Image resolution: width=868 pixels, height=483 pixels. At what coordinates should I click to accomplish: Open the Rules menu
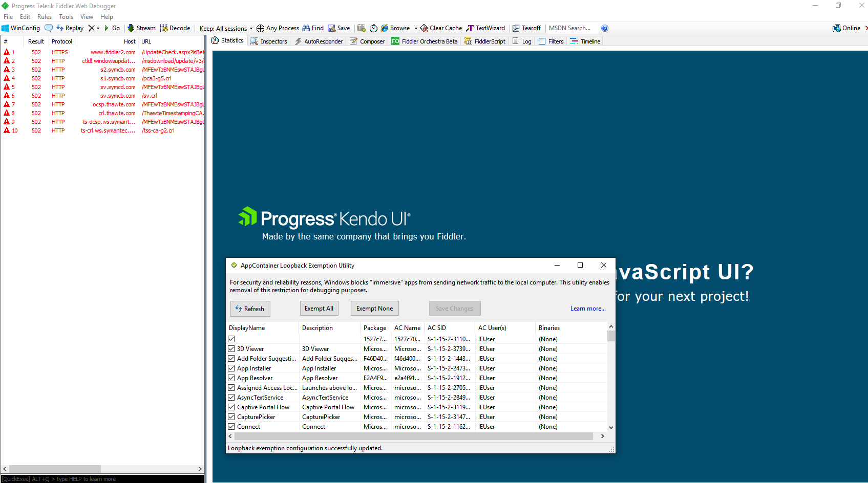tap(45, 17)
